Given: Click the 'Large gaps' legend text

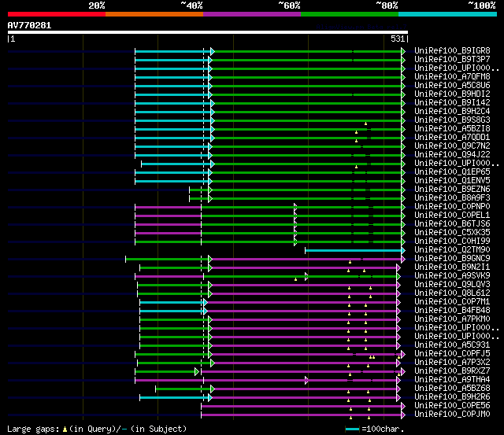Looking at the screenshot, I should coord(33,429).
